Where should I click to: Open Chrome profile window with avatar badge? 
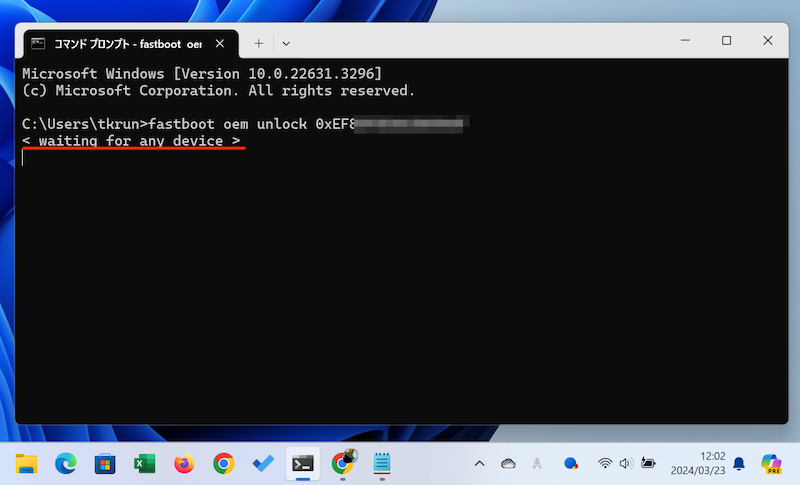342,463
